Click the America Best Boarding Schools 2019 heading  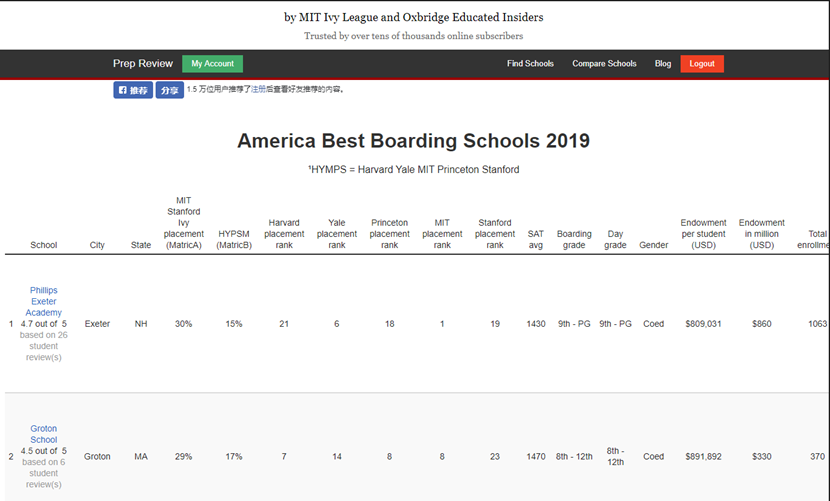click(413, 141)
